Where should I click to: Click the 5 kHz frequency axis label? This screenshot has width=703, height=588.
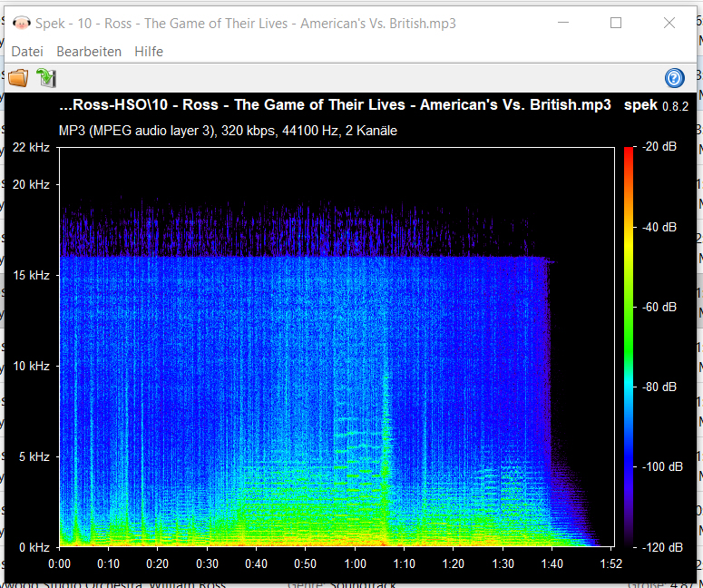[34, 456]
